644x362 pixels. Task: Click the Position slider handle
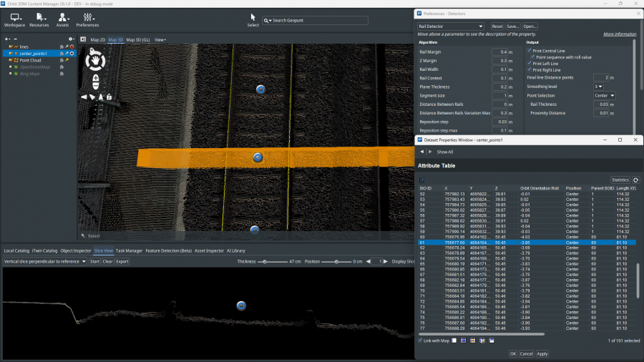[x=336, y=261]
